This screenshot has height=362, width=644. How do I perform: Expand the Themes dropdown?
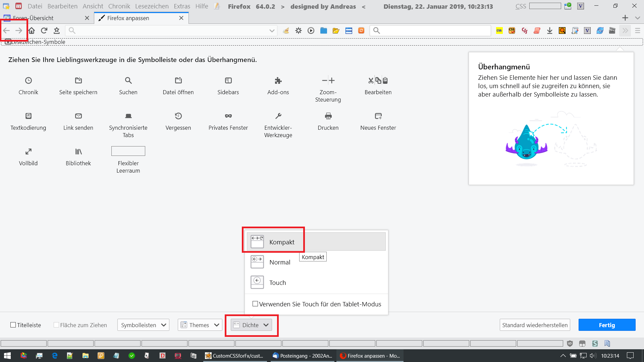click(200, 325)
